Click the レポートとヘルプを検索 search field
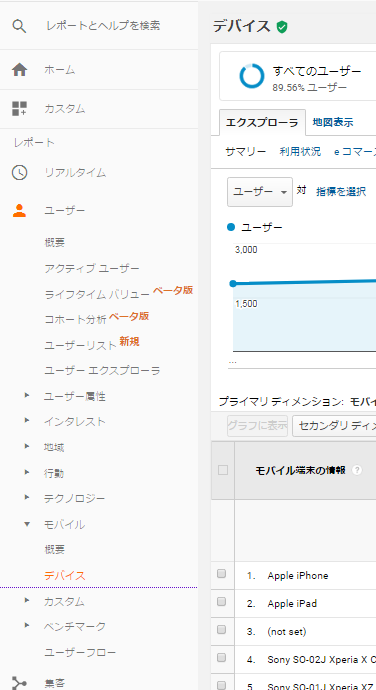Image resolution: width=376 pixels, height=690 pixels. (103, 26)
